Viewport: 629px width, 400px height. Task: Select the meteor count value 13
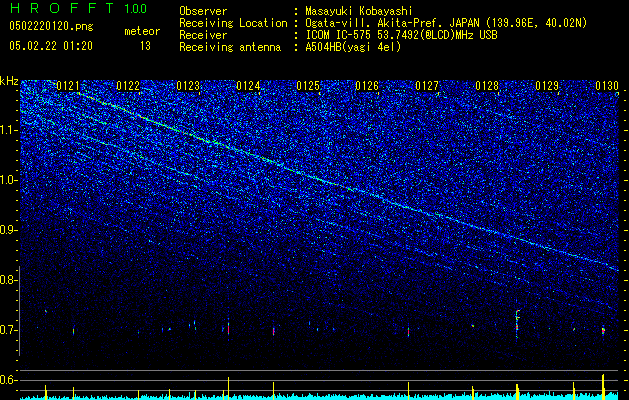point(145,46)
